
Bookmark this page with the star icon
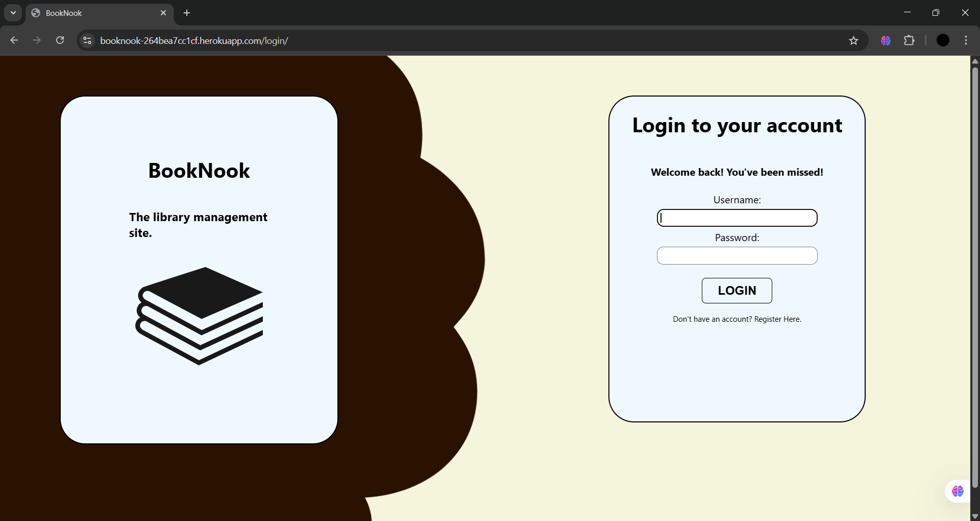pyautogui.click(x=853, y=40)
